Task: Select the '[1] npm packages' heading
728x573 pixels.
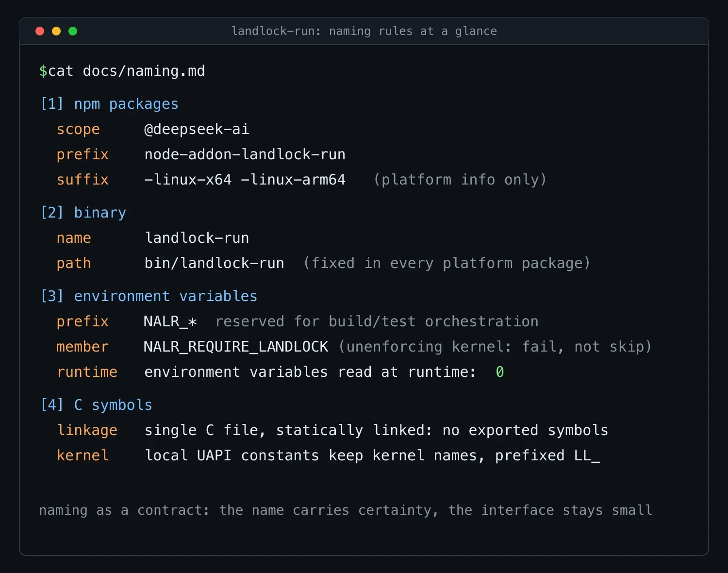Action: click(109, 104)
